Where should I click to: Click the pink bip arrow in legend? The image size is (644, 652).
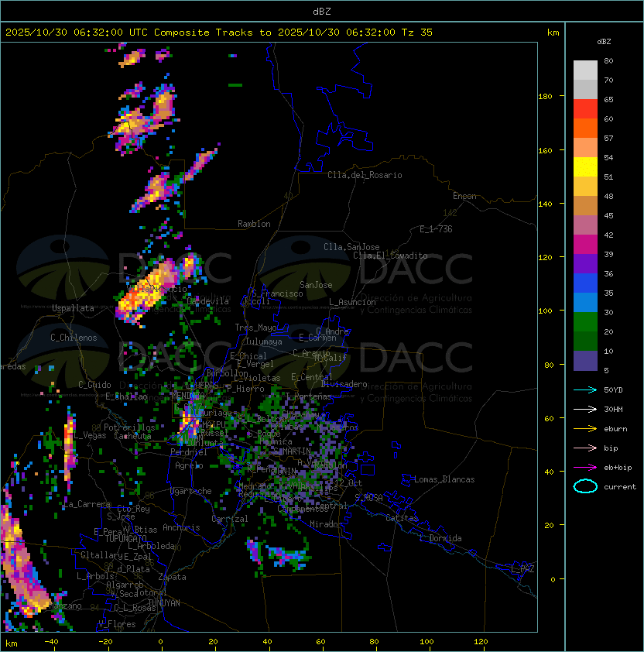pos(585,448)
